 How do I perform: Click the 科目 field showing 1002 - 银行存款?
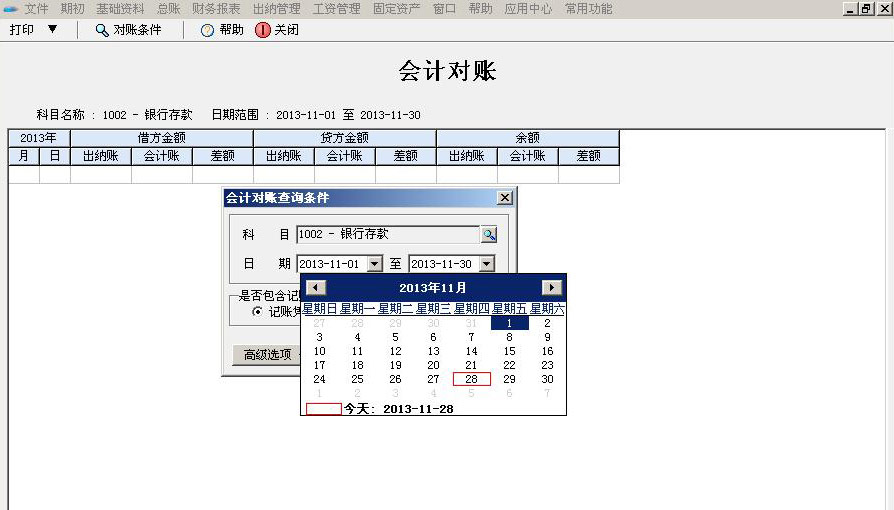(x=388, y=235)
